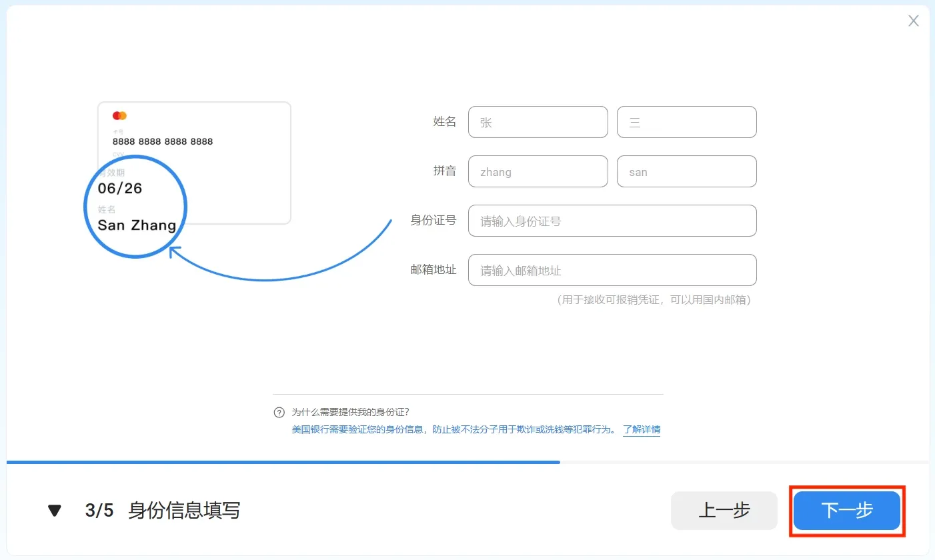Click the 为什么需要提供我的身份证 question text
This screenshot has width=935, height=560.
coord(351,413)
